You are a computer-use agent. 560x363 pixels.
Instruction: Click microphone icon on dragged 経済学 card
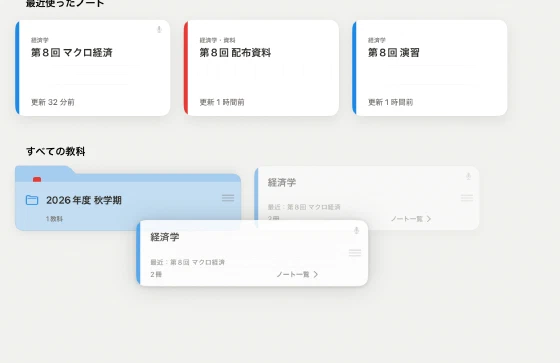(356, 231)
